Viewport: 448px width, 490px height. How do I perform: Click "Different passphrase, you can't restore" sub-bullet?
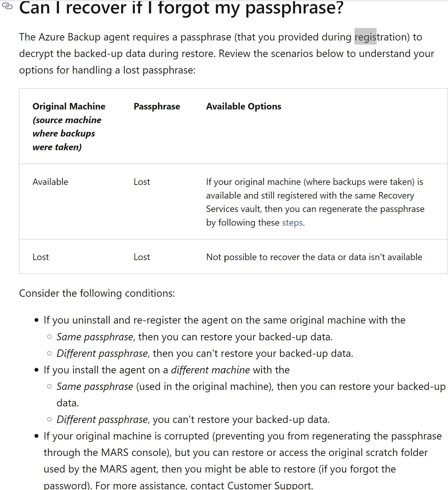pyautogui.click(x=193, y=420)
